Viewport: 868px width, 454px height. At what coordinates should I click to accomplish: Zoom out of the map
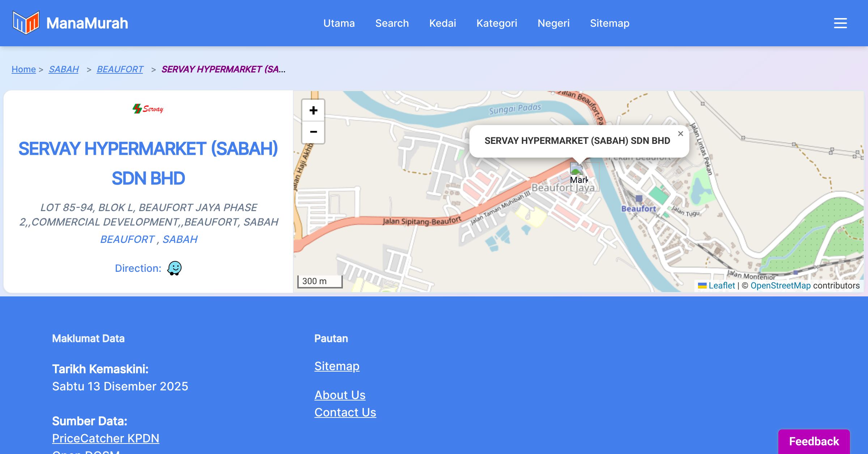coord(313,132)
